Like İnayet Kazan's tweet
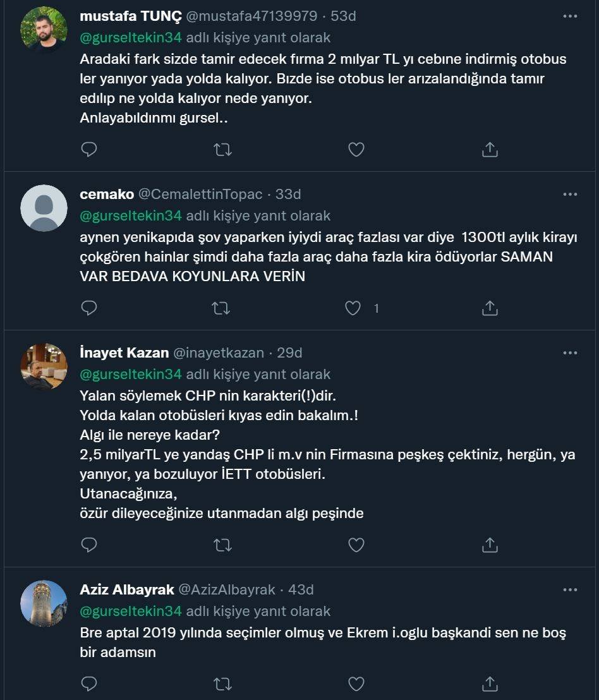 point(356,545)
